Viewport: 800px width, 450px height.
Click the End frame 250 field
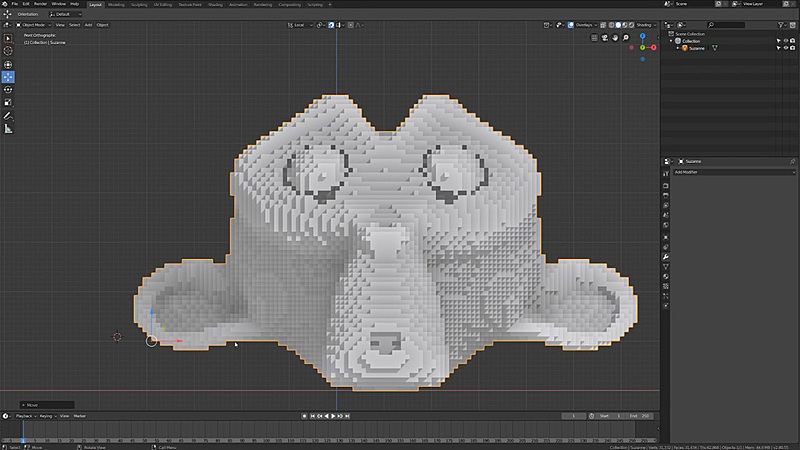point(640,416)
